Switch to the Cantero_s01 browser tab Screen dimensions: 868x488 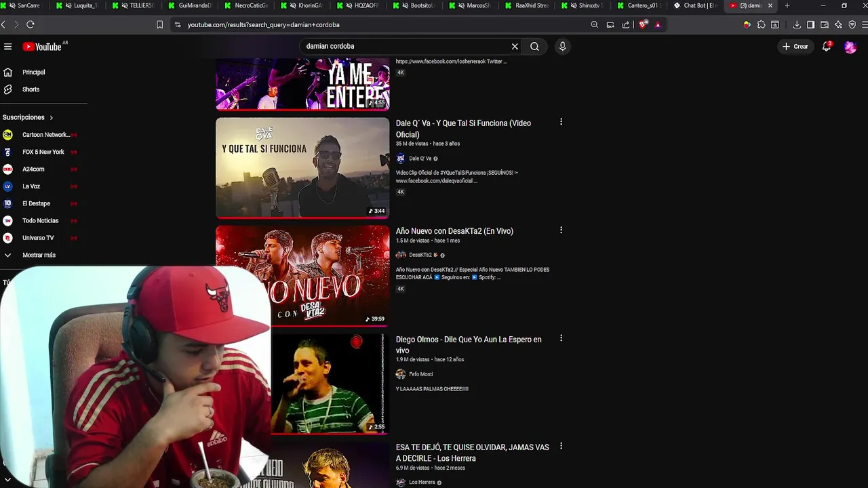pos(639,5)
